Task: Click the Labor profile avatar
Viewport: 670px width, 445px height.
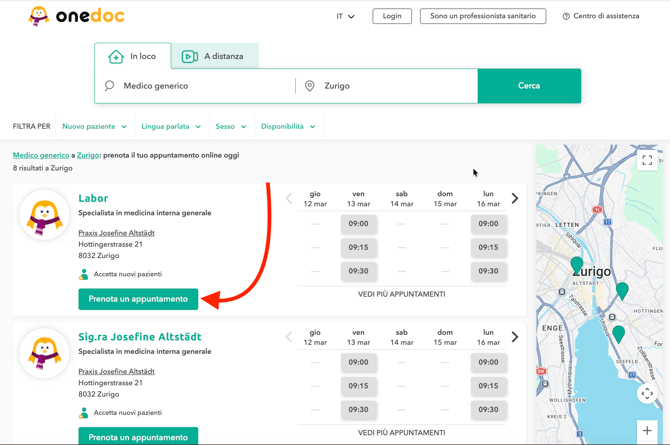Action: click(x=44, y=217)
